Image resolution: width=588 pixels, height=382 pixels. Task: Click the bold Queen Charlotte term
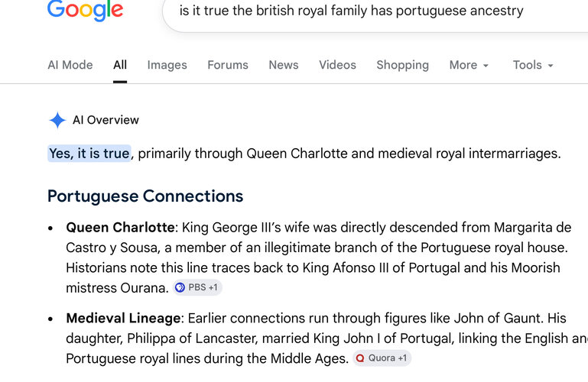pyautogui.click(x=120, y=228)
